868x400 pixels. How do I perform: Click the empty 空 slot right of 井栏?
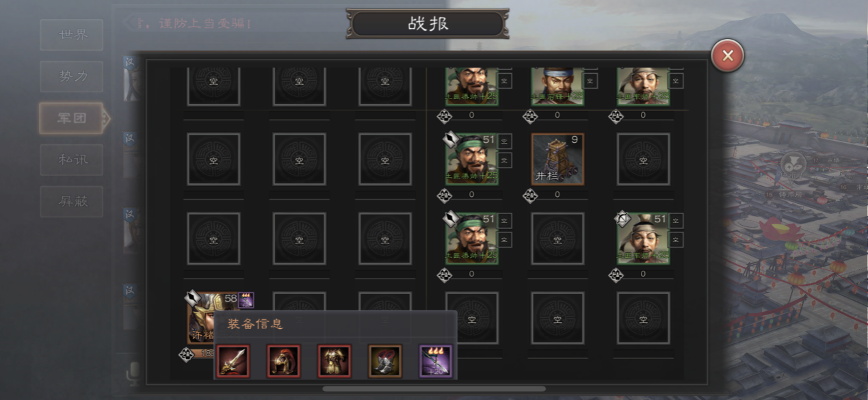pos(643,159)
